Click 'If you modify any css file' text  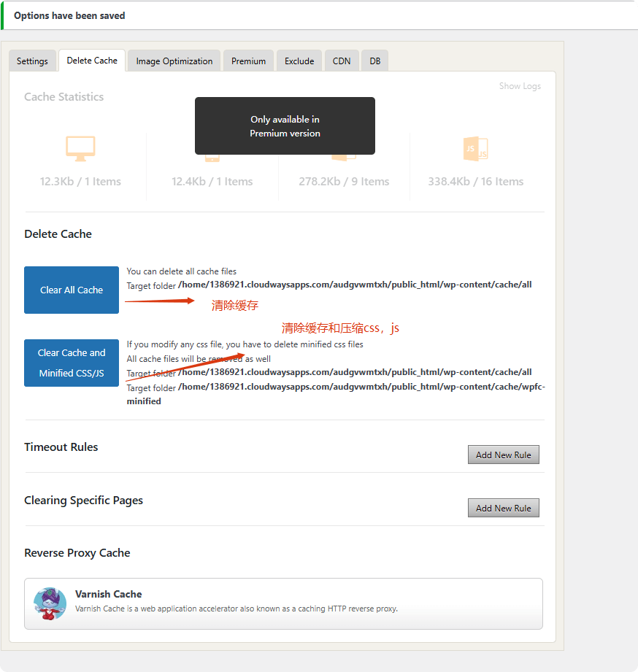(245, 344)
